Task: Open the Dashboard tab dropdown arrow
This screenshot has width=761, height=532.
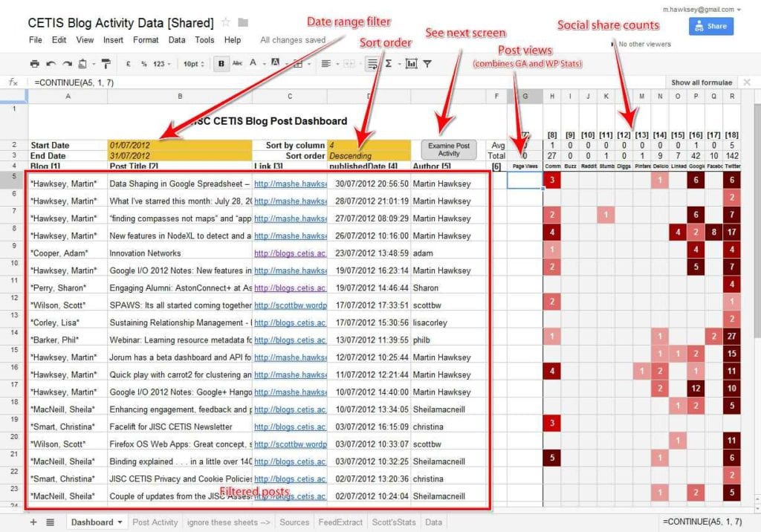Action: click(x=120, y=522)
